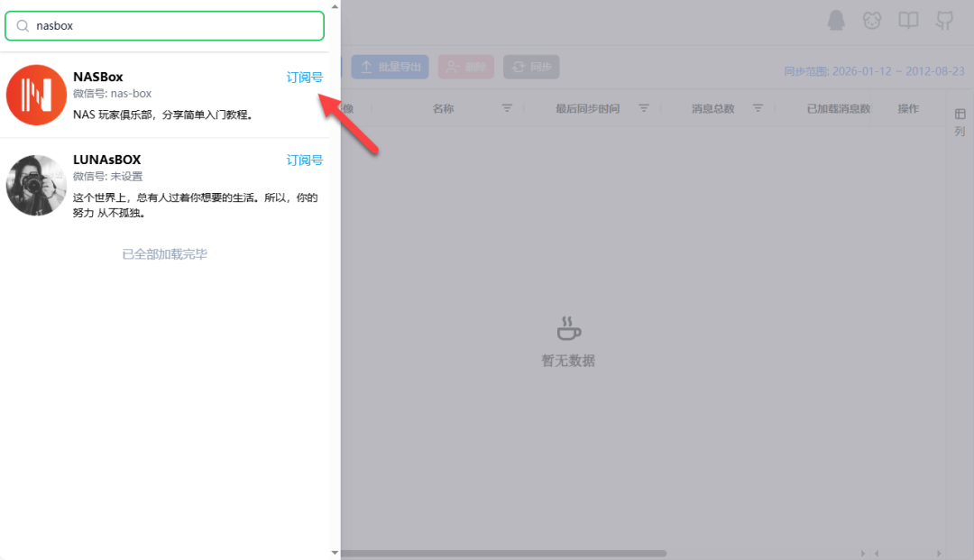Screen dimensions: 974x560
Task: Click the 删除 delete button
Action: [465, 66]
